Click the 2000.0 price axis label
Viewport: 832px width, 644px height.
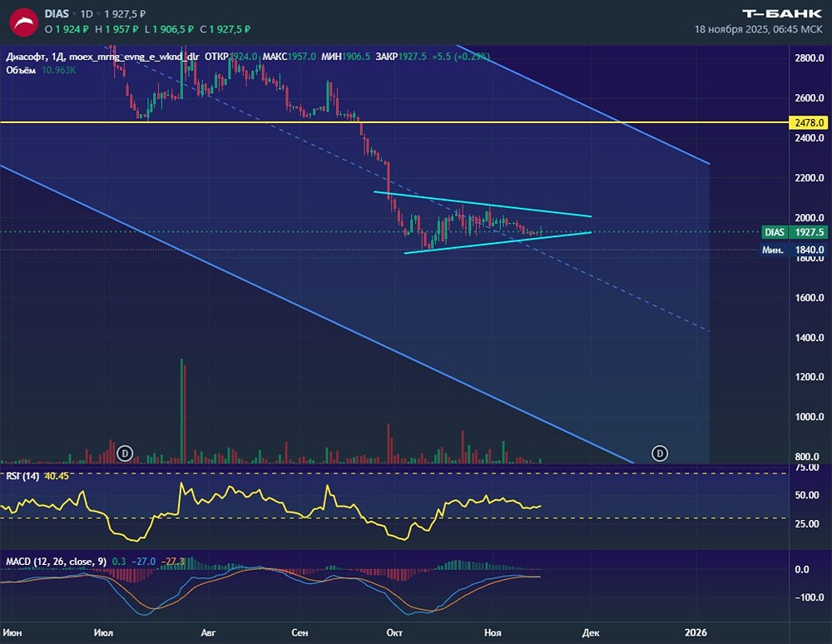(x=810, y=217)
